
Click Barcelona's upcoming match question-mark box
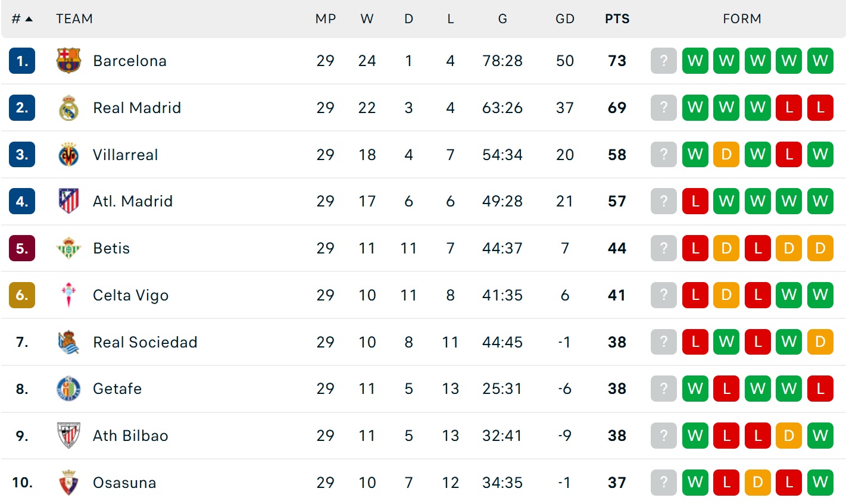click(x=664, y=61)
